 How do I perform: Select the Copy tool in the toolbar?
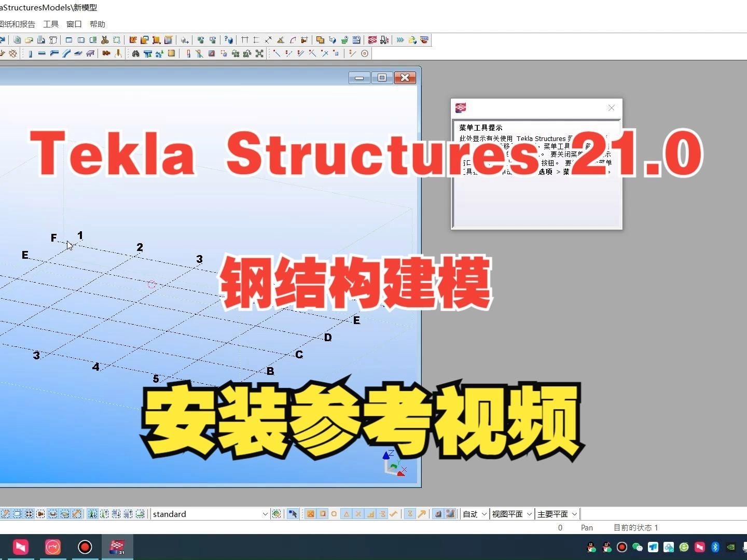tap(17, 40)
